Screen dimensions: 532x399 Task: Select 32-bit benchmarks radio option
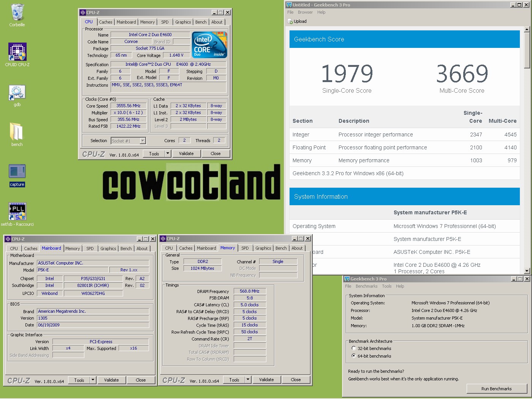tap(354, 348)
